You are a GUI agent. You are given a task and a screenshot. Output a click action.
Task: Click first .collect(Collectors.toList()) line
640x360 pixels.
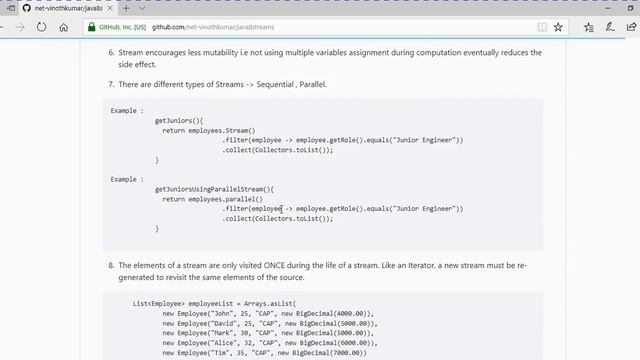(x=278, y=150)
